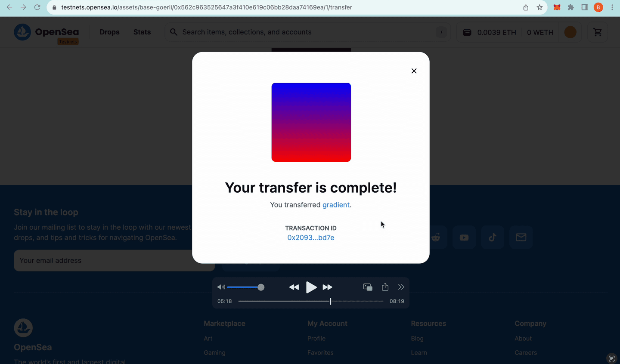Click the gradient NFT image in dialog
Viewport: 620px width, 364px height.
coord(311,122)
